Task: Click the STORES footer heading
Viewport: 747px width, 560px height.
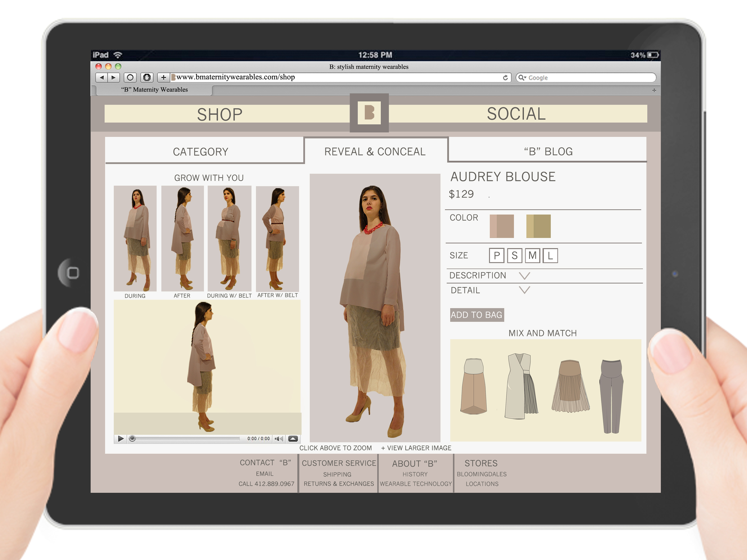Action: [481, 463]
